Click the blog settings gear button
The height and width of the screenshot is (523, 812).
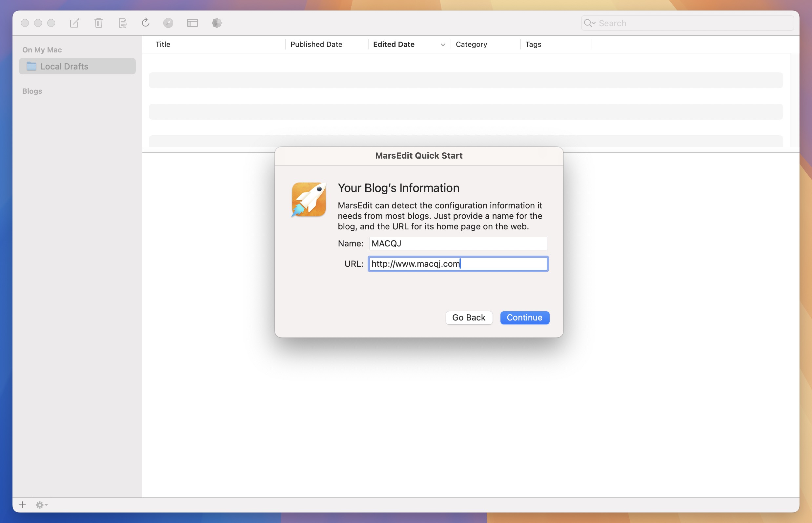(41, 505)
